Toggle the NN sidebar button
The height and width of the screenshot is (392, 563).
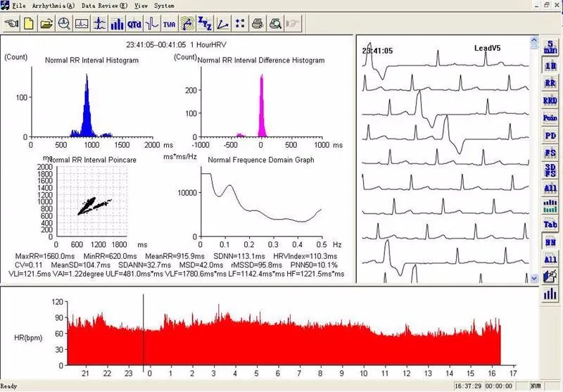[550, 242]
